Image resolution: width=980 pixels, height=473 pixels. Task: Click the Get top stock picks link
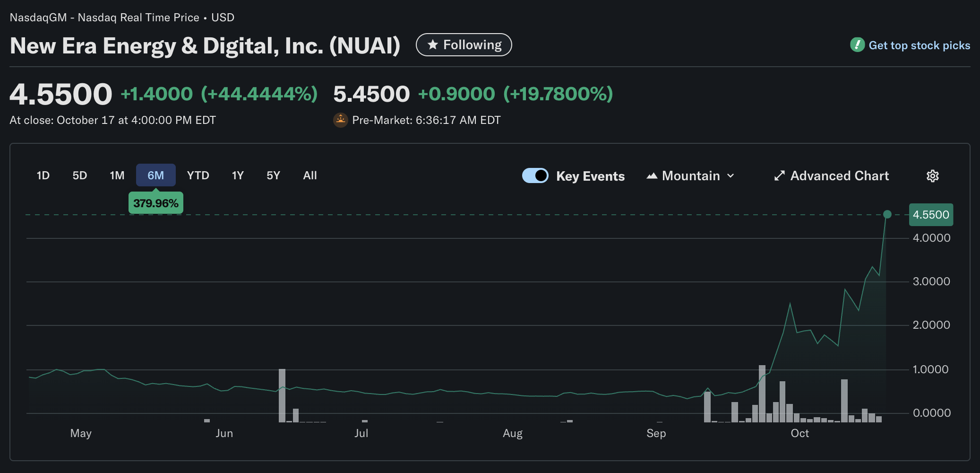919,45
